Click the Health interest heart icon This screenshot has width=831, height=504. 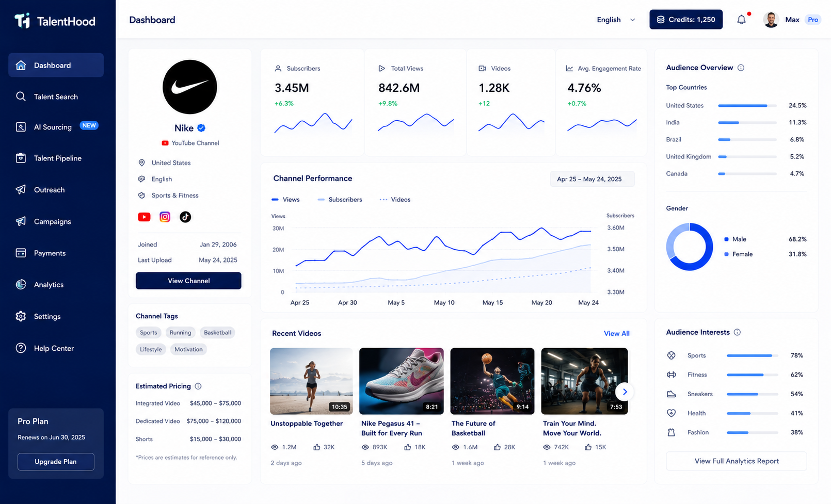pyautogui.click(x=671, y=413)
